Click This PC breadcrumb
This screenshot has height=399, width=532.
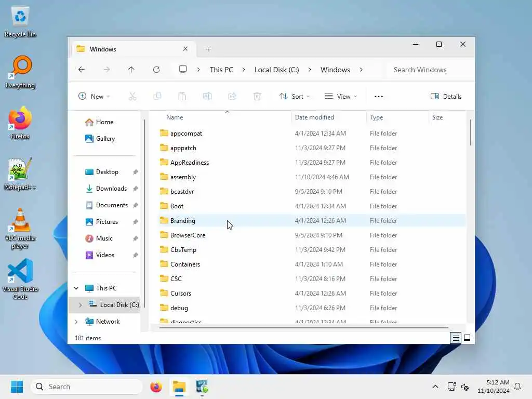[221, 70]
